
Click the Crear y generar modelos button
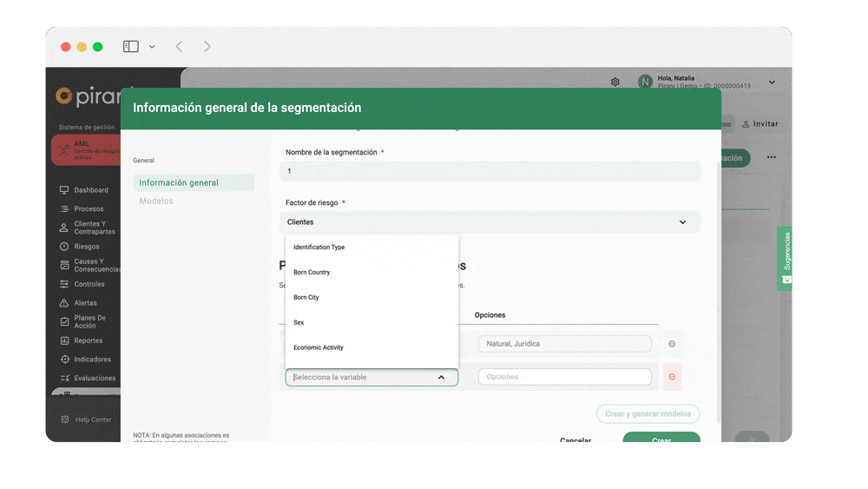[x=648, y=414]
